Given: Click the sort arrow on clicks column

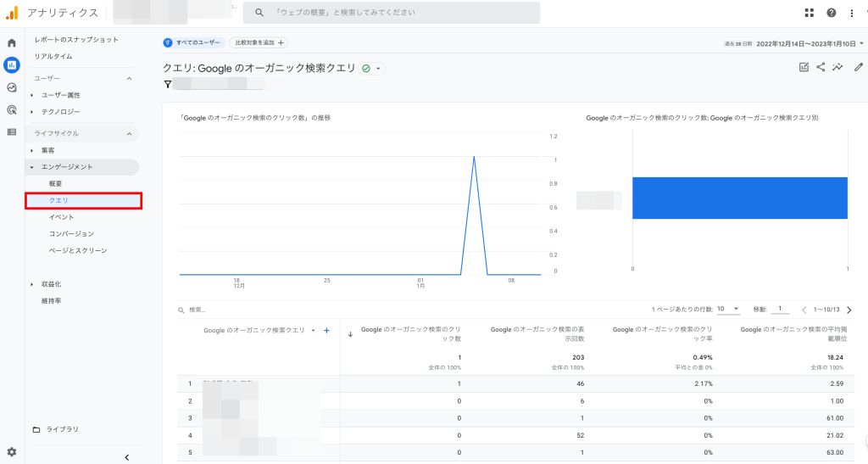Looking at the screenshot, I should 350,334.
